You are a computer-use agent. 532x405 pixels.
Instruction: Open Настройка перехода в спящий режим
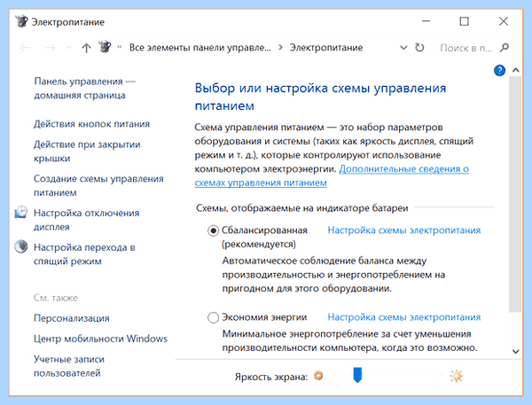point(84,254)
